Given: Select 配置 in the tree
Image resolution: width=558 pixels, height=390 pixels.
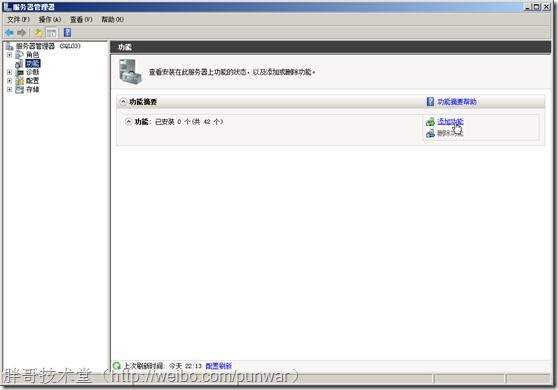Looking at the screenshot, I should coord(33,81).
